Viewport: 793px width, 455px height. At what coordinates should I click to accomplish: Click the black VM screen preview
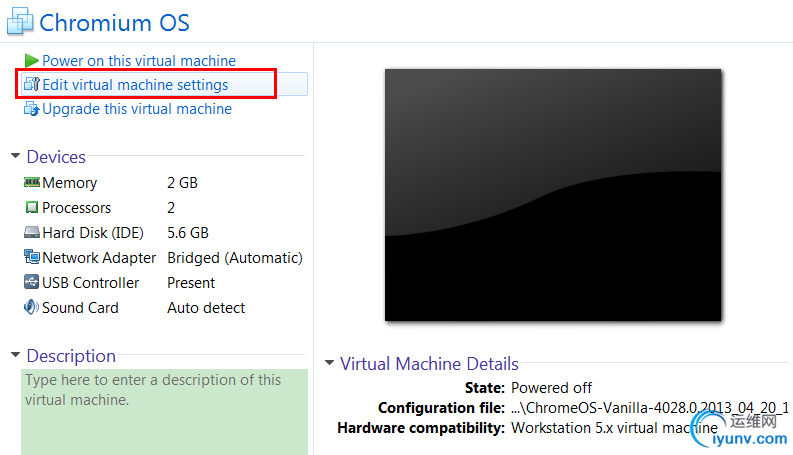(553, 195)
